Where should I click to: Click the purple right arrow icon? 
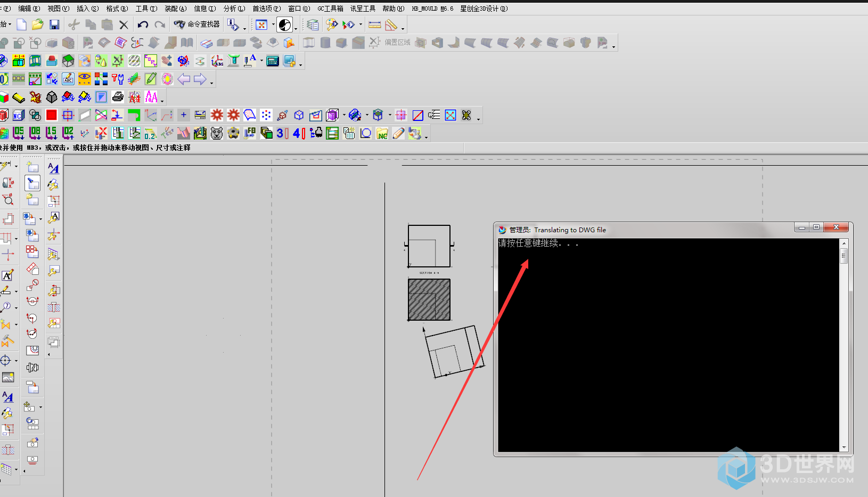200,79
